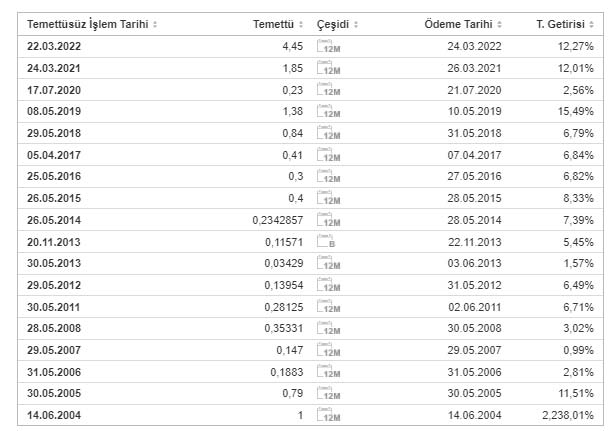Click the 12M icon in the 08.05.2019 row
This screenshot has width=615, height=431.
coord(328,111)
